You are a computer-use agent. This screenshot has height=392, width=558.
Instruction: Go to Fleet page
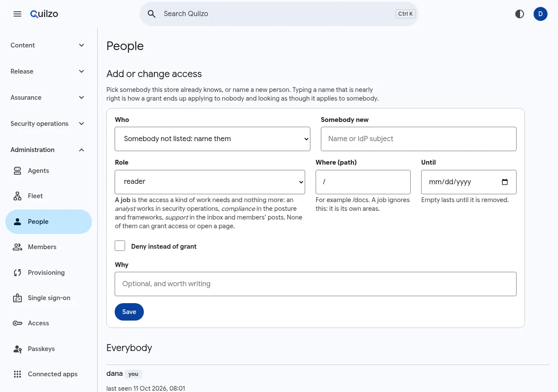(49, 196)
